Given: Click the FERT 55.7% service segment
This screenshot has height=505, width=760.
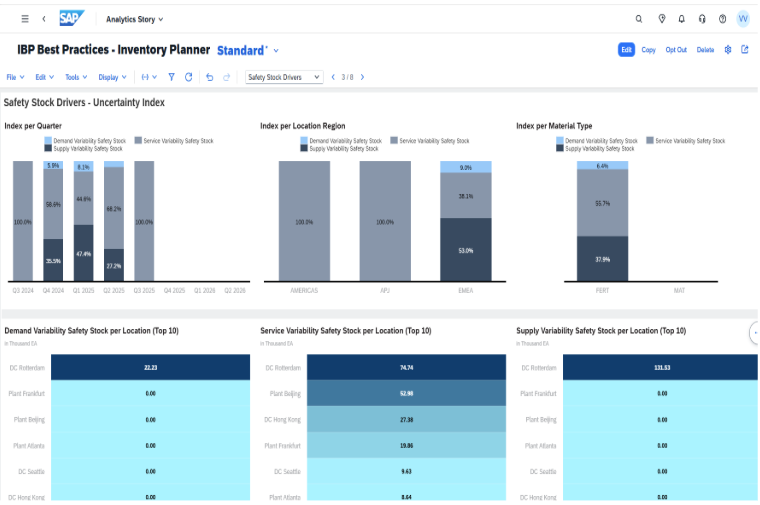Looking at the screenshot, I should click(x=602, y=203).
